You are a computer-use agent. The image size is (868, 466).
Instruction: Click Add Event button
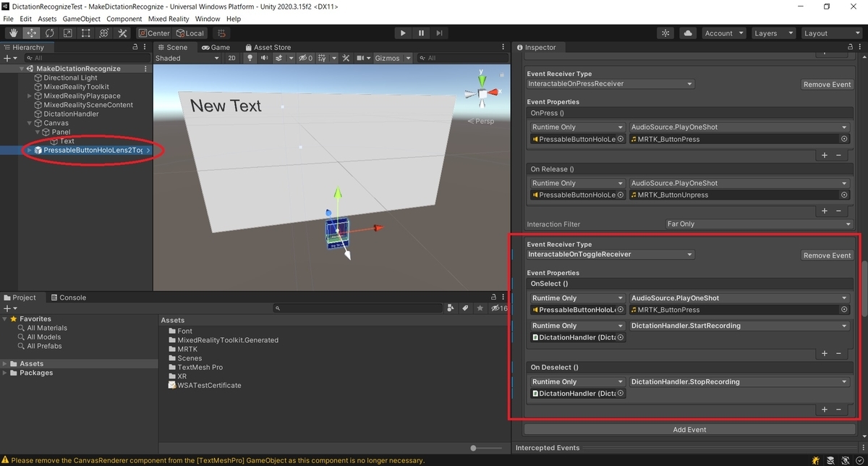click(689, 430)
